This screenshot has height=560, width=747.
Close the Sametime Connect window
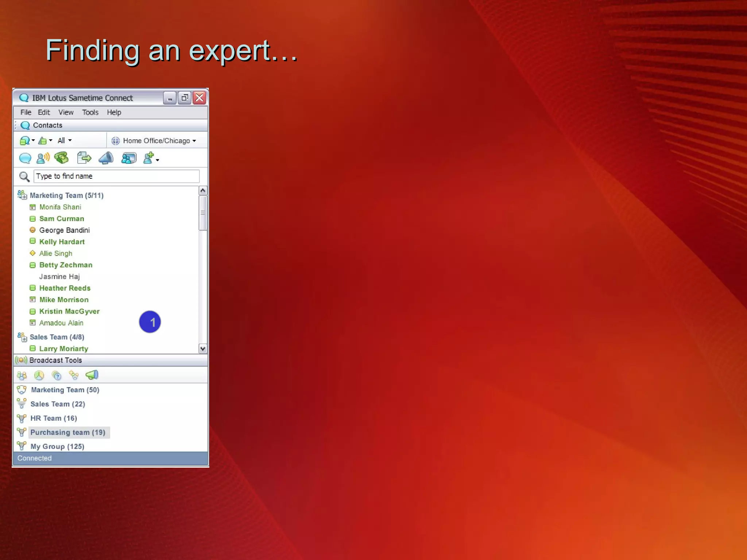click(x=200, y=98)
